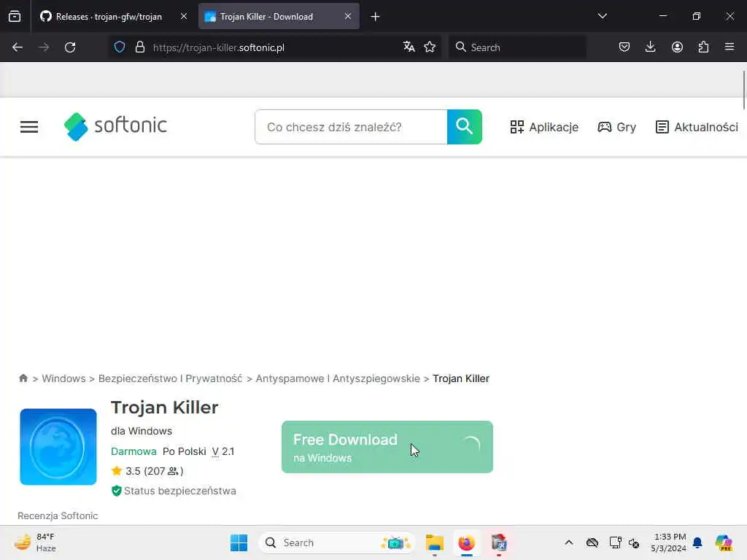Viewport: 747px width, 560px height.
Task: Open Firefox View at the tab bar's left edge
Action: pos(15,17)
